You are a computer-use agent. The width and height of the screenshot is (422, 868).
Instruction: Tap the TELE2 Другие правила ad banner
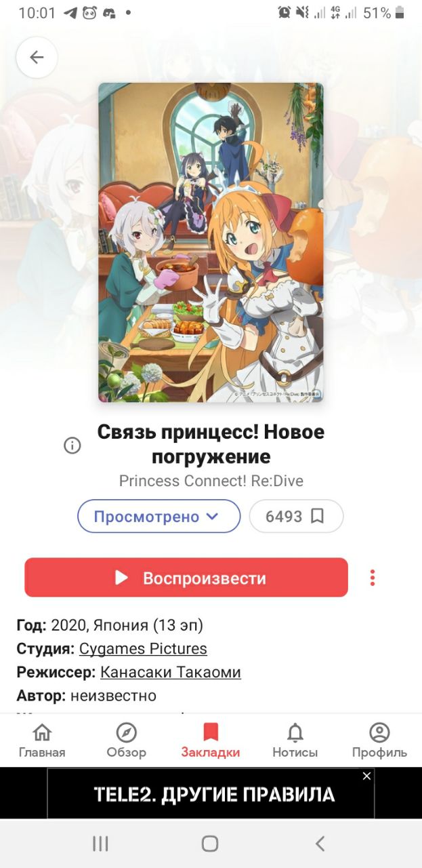pos(211,793)
